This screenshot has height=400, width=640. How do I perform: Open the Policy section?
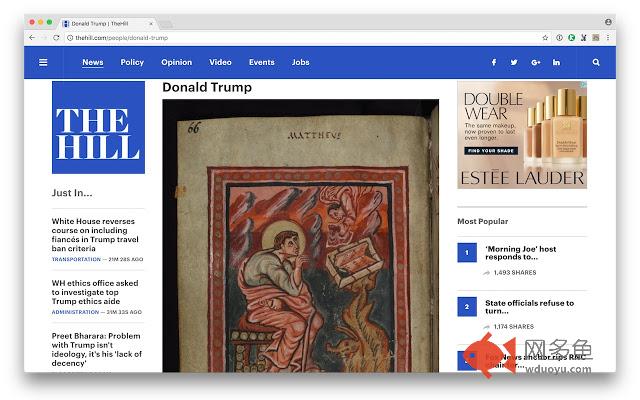point(132,62)
